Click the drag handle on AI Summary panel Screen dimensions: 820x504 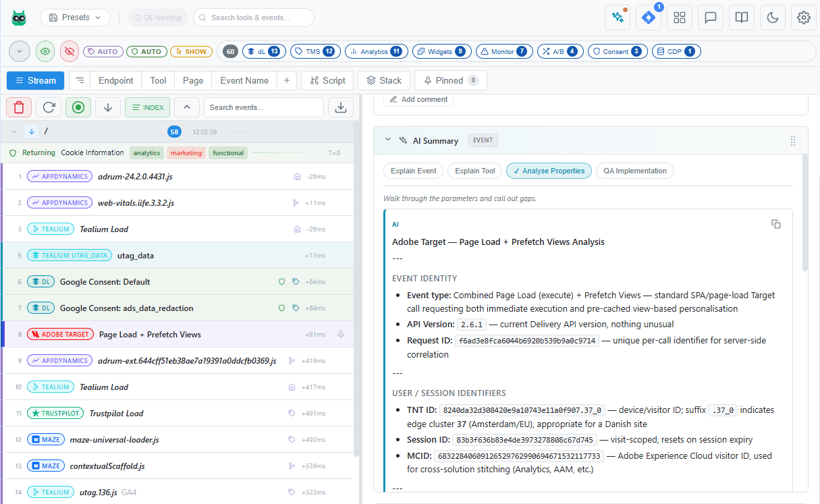[x=793, y=140]
